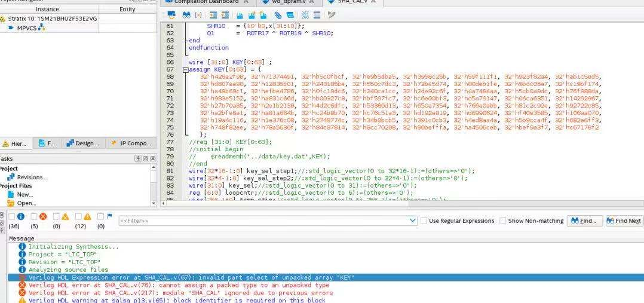Image resolution: width=644 pixels, height=303 pixels.
Task: Click the Open project file folder icon
Action: (x=11, y=203)
